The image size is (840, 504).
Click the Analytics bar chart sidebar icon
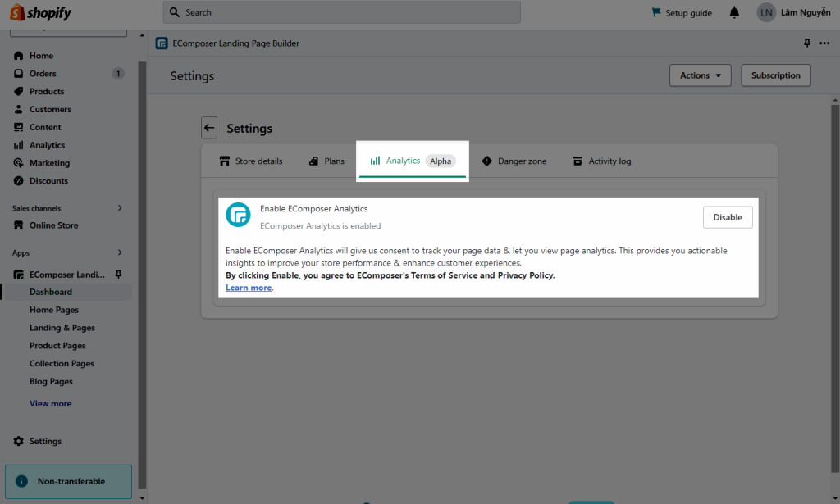coord(19,145)
